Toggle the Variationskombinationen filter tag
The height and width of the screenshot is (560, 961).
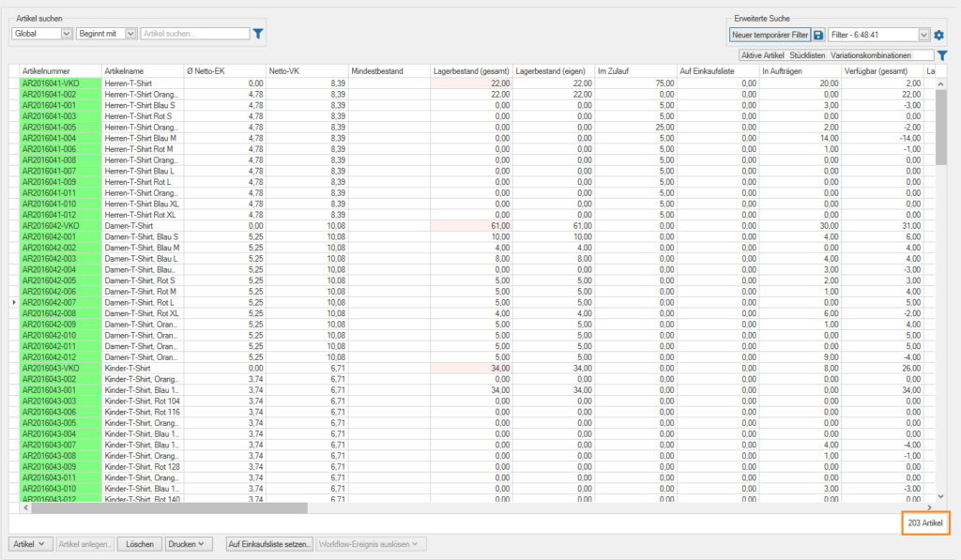[x=870, y=56]
